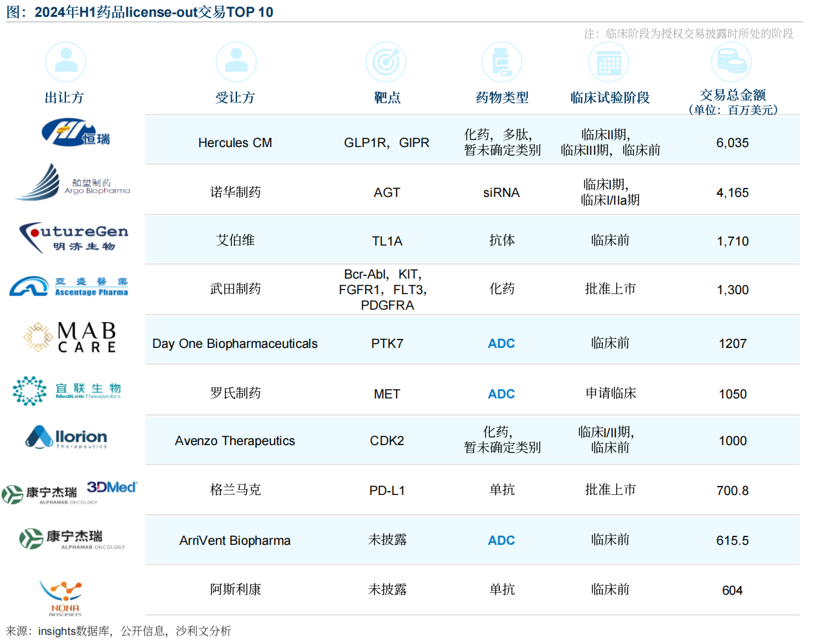Image resolution: width=826 pixels, height=644 pixels.
Task: Click the 罗氏制药 cell
Action: click(235, 393)
